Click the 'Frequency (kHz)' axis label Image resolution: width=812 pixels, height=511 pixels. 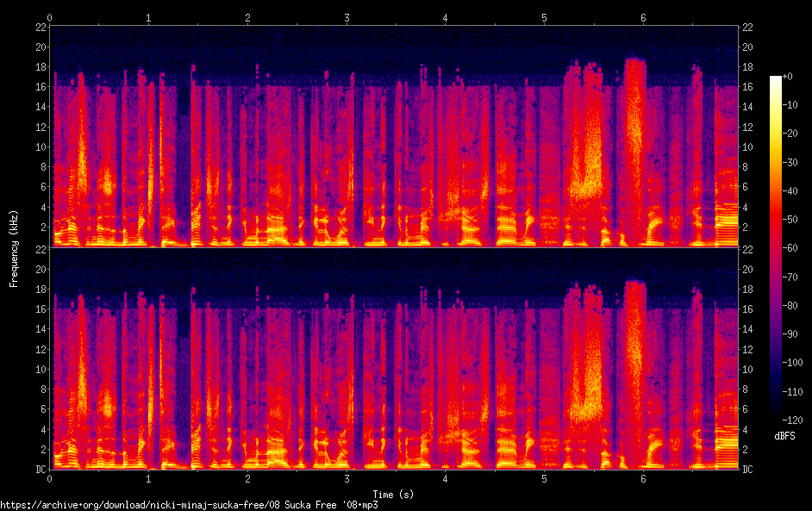click(14, 248)
